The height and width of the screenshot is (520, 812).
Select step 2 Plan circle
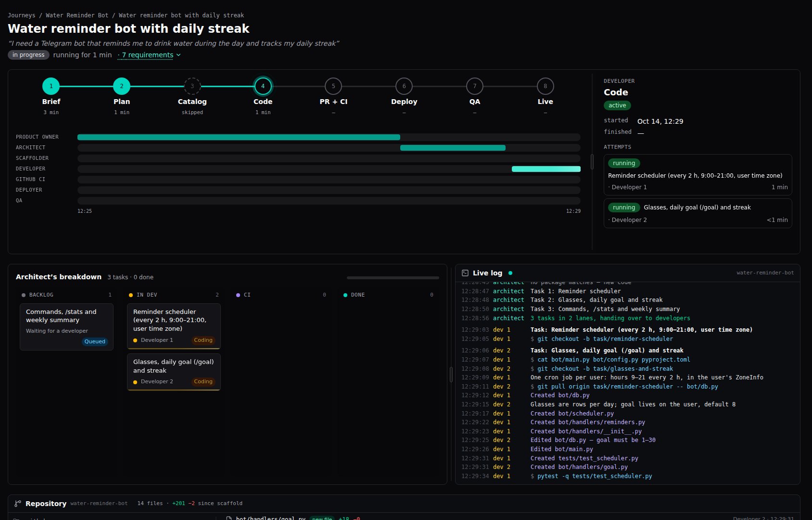coord(122,86)
